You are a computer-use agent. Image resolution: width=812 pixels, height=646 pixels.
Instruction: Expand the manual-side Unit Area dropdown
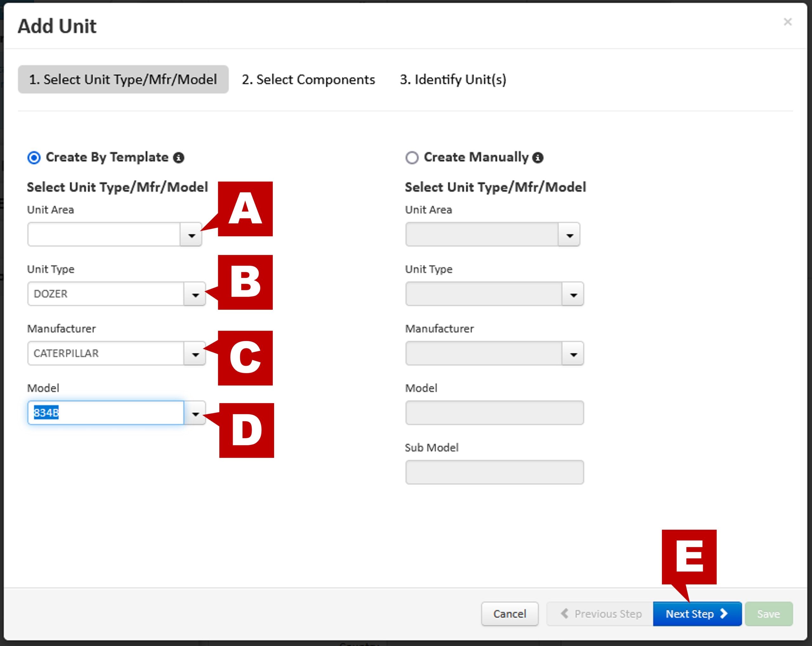[x=569, y=235]
